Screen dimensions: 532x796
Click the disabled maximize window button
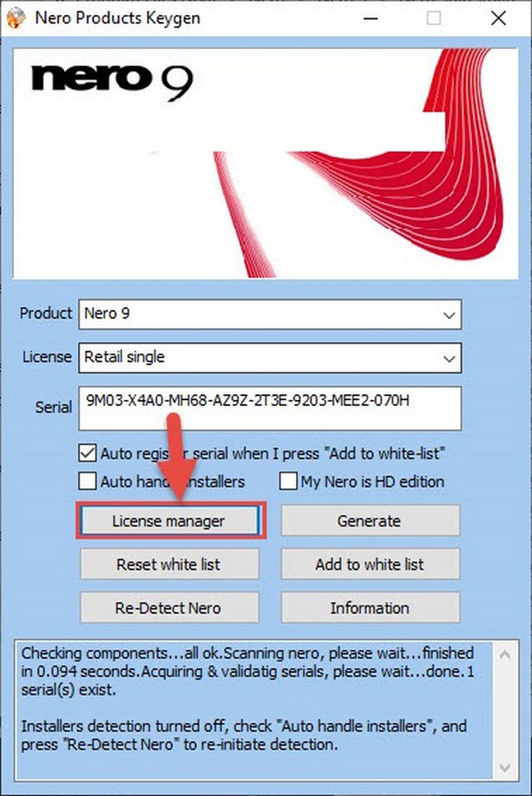pos(434,17)
